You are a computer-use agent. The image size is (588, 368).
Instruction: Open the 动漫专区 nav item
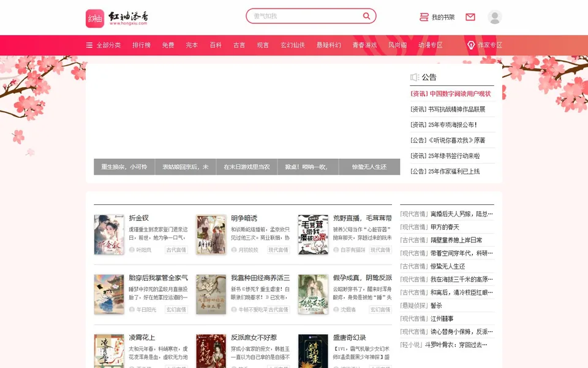point(431,45)
